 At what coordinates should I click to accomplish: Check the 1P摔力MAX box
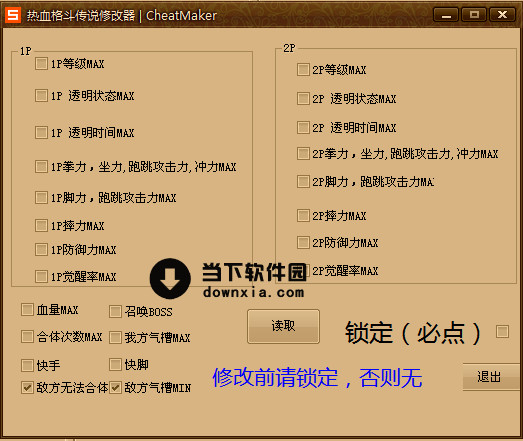pyautogui.click(x=41, y=225)
